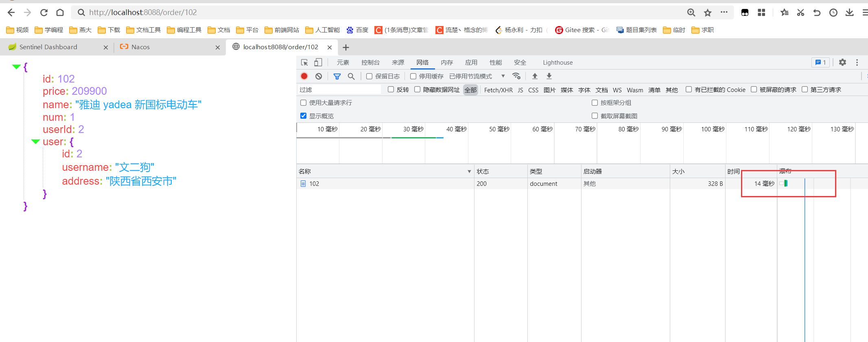This screenshot has width=868, height=342.
Task: Filter requests by JS type
Action: point(520,90)
